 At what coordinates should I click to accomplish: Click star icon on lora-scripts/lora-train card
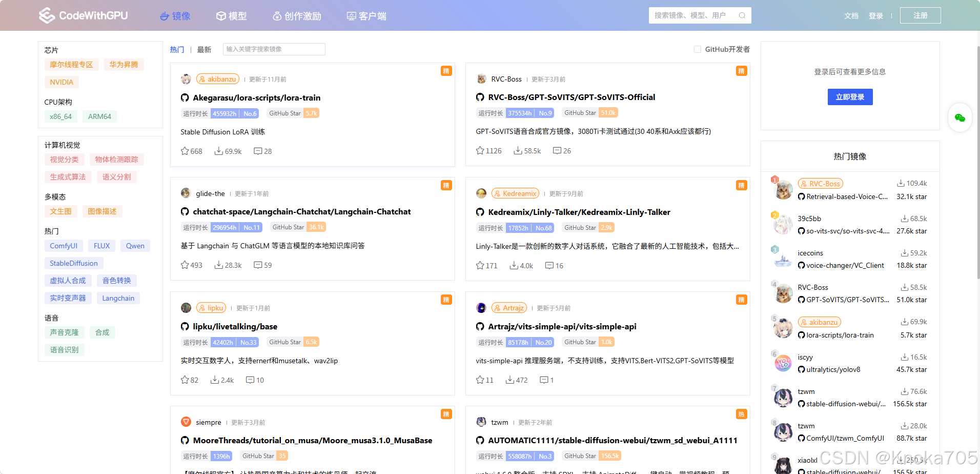coord(185,151)
